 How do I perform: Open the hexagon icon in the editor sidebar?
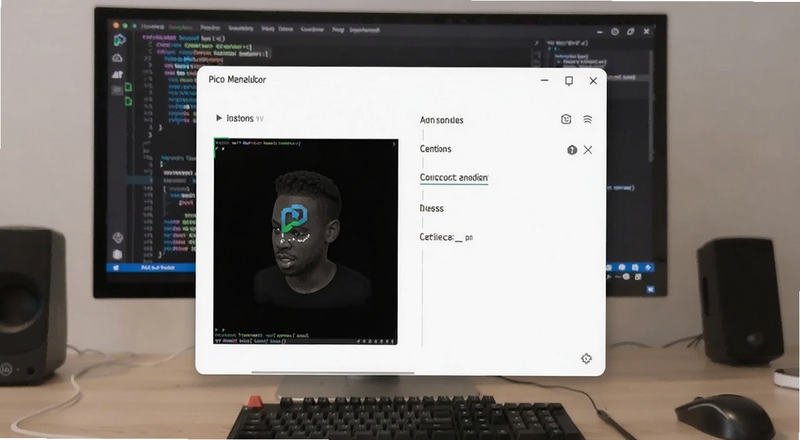(x=117, y=254)
